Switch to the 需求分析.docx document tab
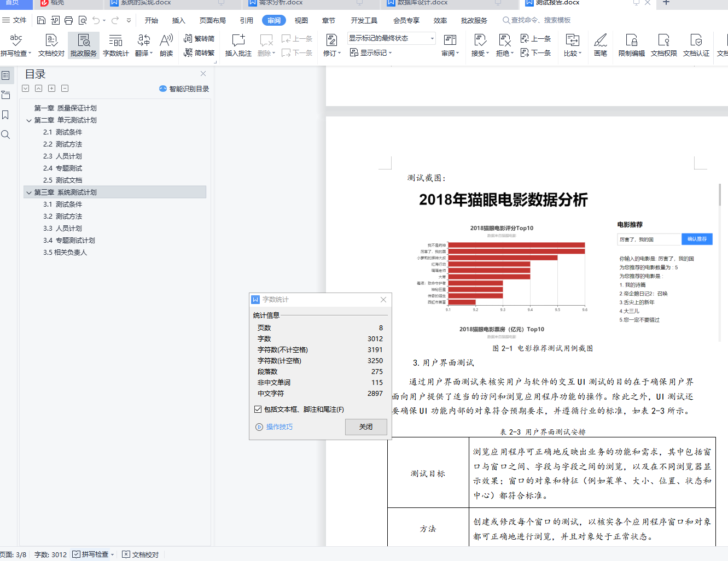The height and width of the screenshot is (561, 728). point(312,3)
